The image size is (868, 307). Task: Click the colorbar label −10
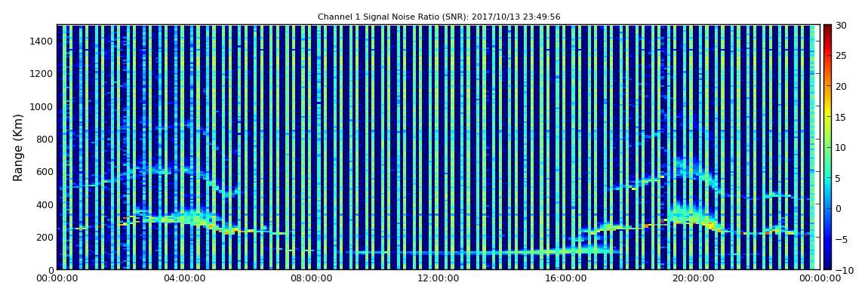pos(842,270)
